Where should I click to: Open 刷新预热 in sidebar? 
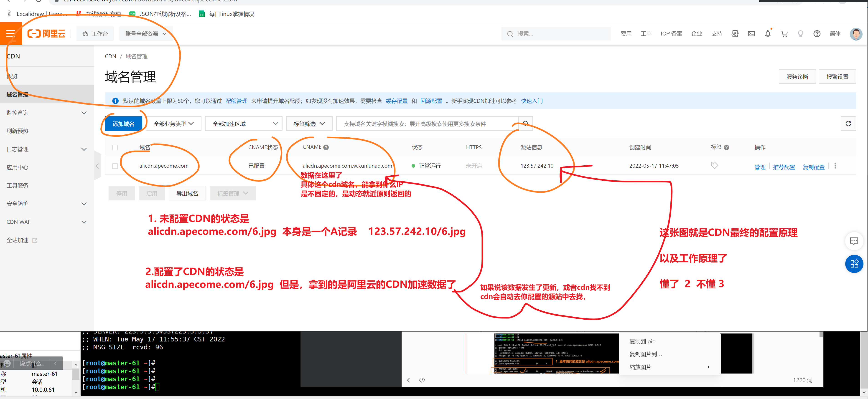pyautogui.click(x=47, y=131)
